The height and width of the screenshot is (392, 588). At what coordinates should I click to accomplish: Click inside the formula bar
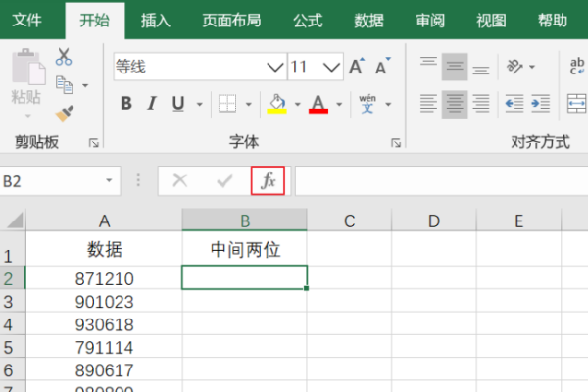[441, 181]
